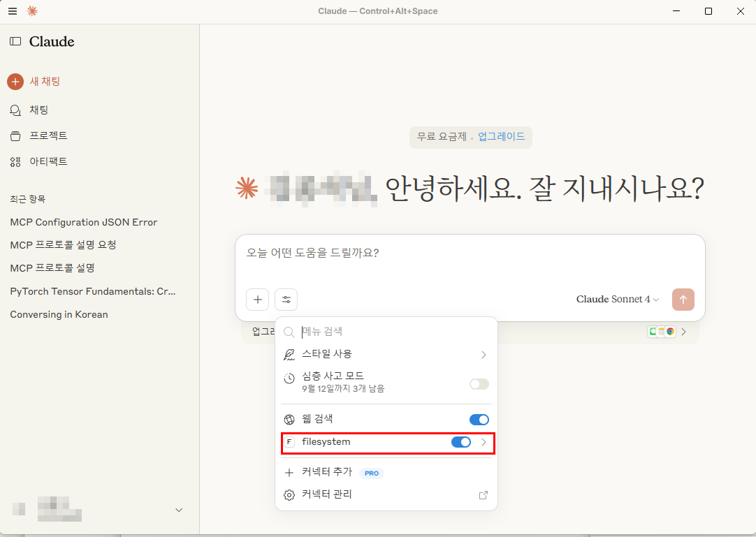Close the Claude window

tap(741, 11)
